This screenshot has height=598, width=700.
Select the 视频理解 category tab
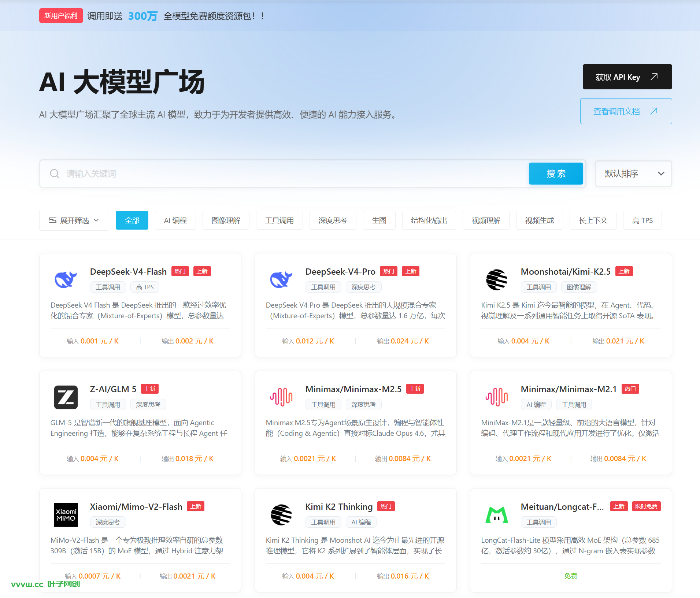486,220
